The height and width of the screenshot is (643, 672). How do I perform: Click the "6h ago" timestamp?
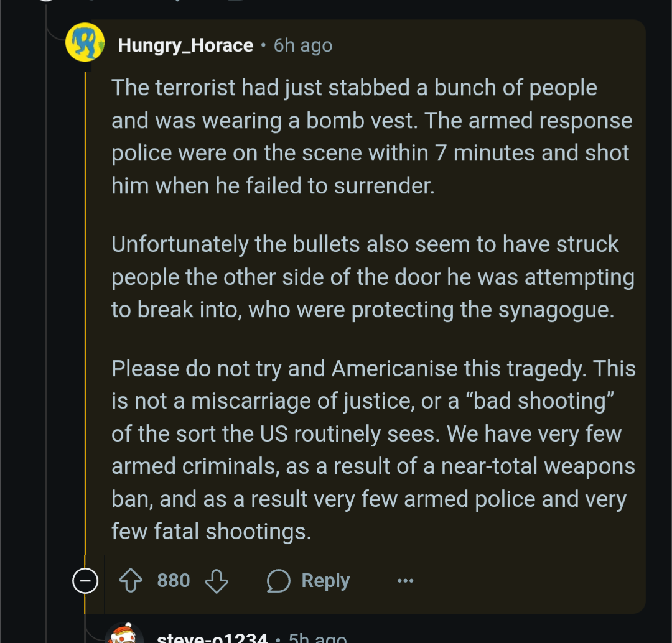click(303, 45)
